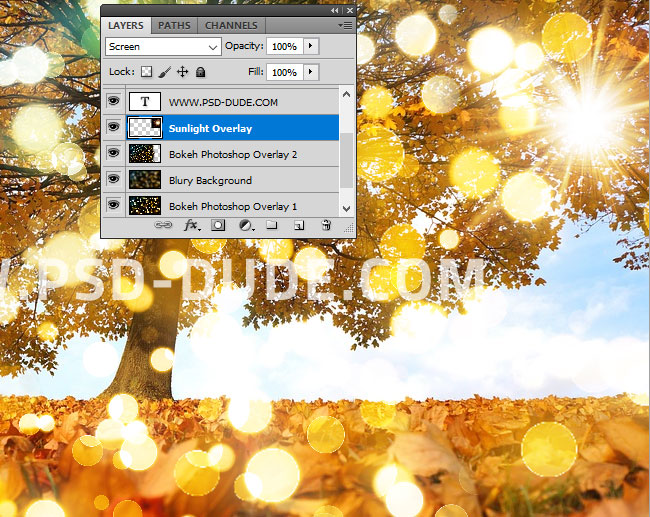Viewport: 650px width, 517px height.
Task: Hide the WWW.PSD-DUDE.COM text layer
Action: (113, 102)
